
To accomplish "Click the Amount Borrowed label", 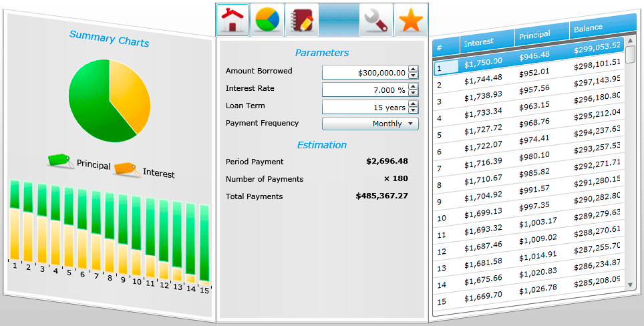I will click(x=259, y=71).
